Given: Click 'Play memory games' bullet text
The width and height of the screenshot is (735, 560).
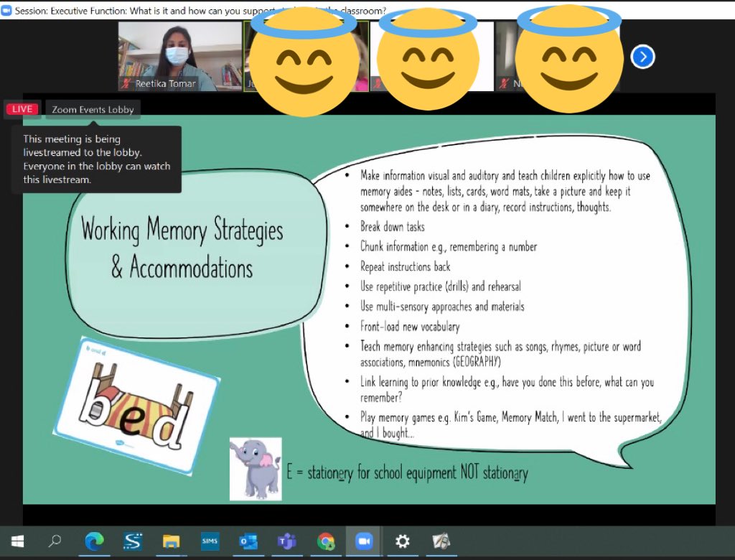Looking at the screenshot, I should point(510,424).
